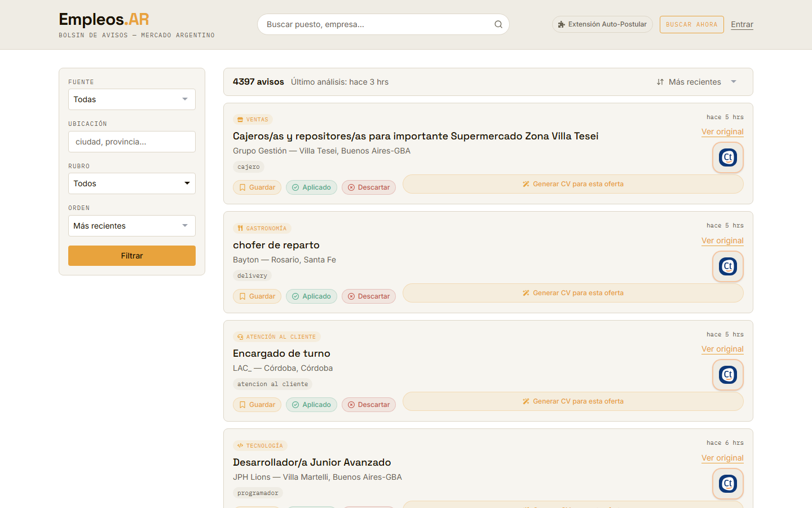
Task: Click the cajero keyword tag
Action: (x=249, y=167)
